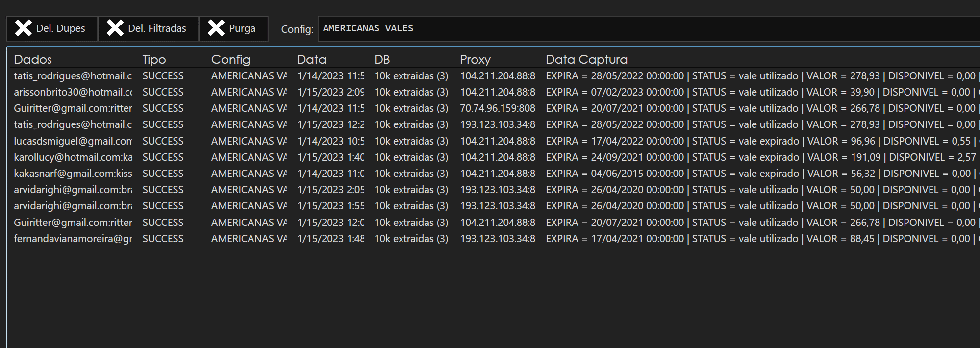Click the Data Captura column header

(x=586, y=59)
